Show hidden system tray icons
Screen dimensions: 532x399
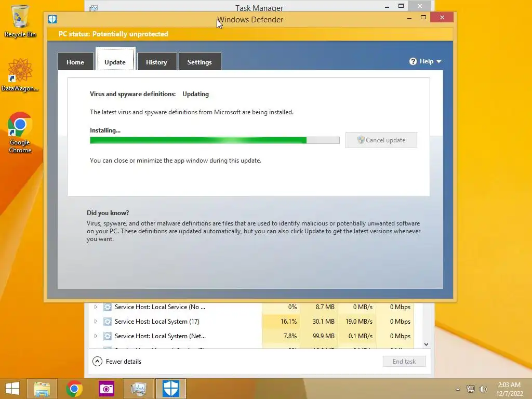click(x=458, y=389)
